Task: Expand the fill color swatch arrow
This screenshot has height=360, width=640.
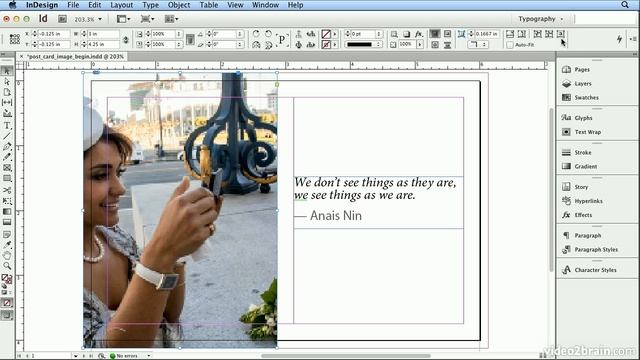Action: [x=335, y=34]
